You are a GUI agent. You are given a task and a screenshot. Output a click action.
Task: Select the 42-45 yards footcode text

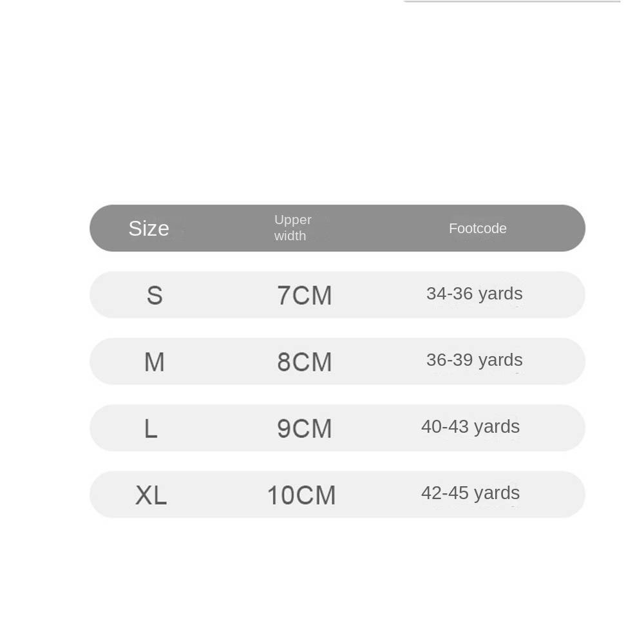[470, 493]
